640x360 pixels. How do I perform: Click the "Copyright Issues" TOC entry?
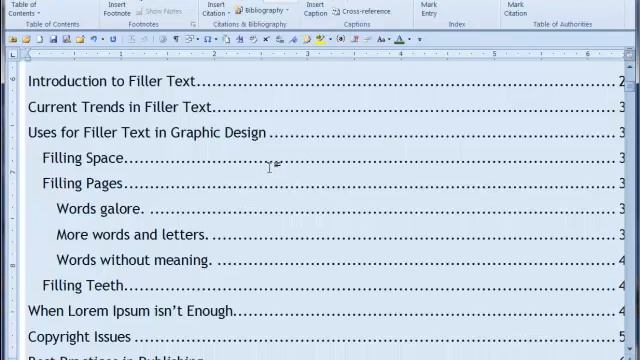[325, 337]
